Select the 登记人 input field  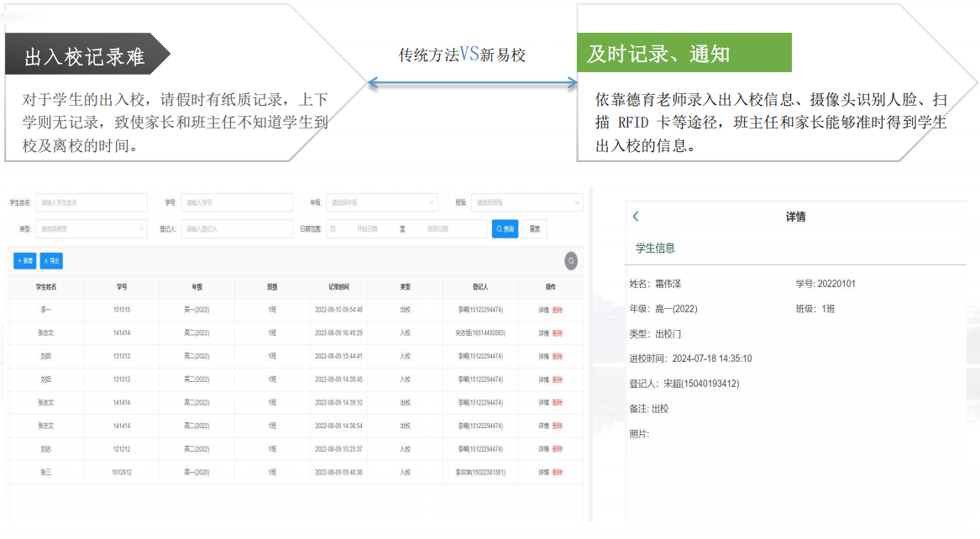[x=236, y=228]
